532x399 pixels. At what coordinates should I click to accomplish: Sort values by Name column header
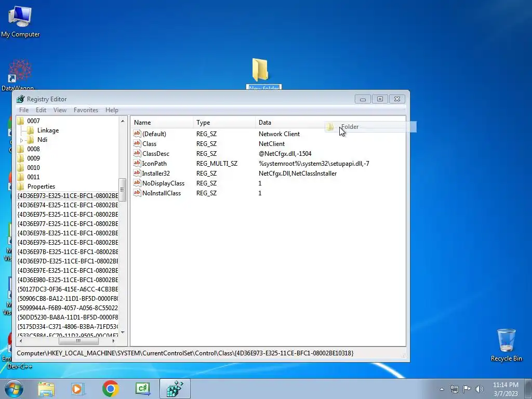click(162, 123)
